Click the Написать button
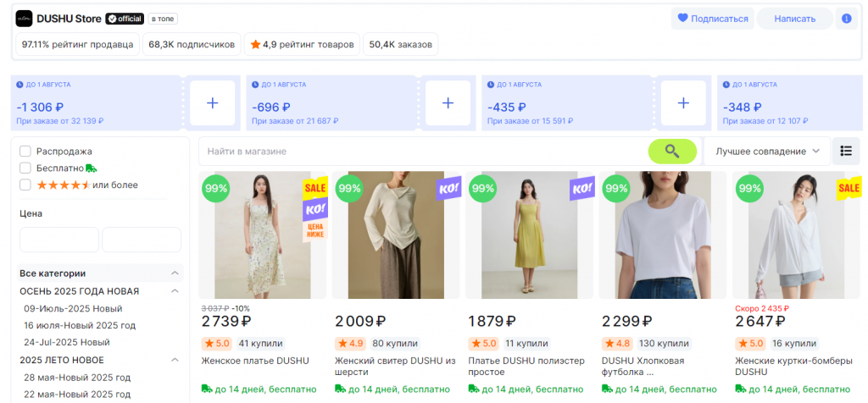Image resolution: width=868 pixels, height=403 pixels. point(795,19)
